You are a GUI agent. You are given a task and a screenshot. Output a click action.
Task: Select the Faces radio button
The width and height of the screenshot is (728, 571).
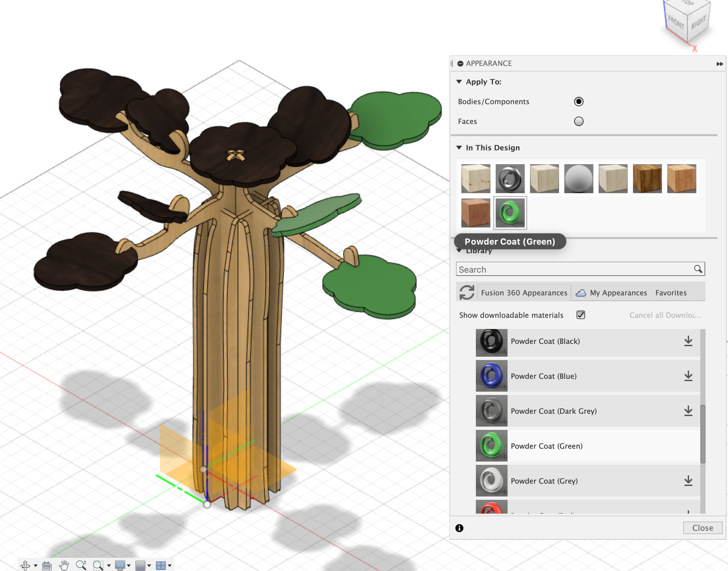coord(579,121)
